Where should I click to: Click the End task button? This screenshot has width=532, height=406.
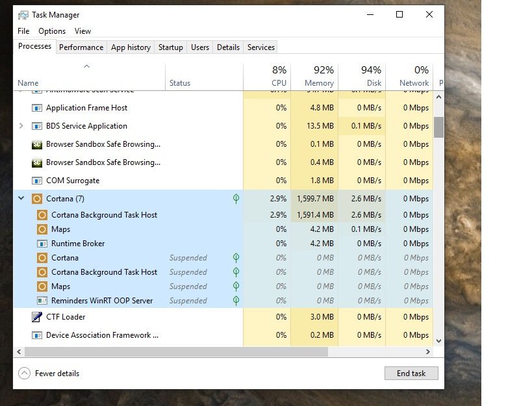point(411,374)
